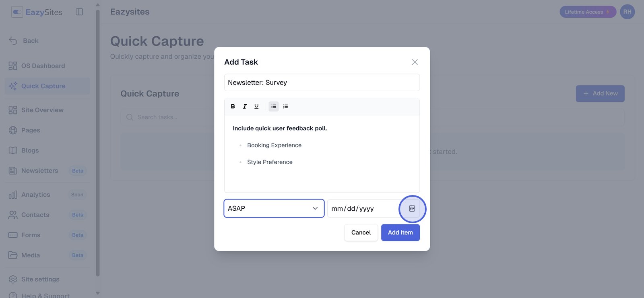644x298 pixels.
Task: Go to OS Dashboard in sidebar
Action: (43, 66)
